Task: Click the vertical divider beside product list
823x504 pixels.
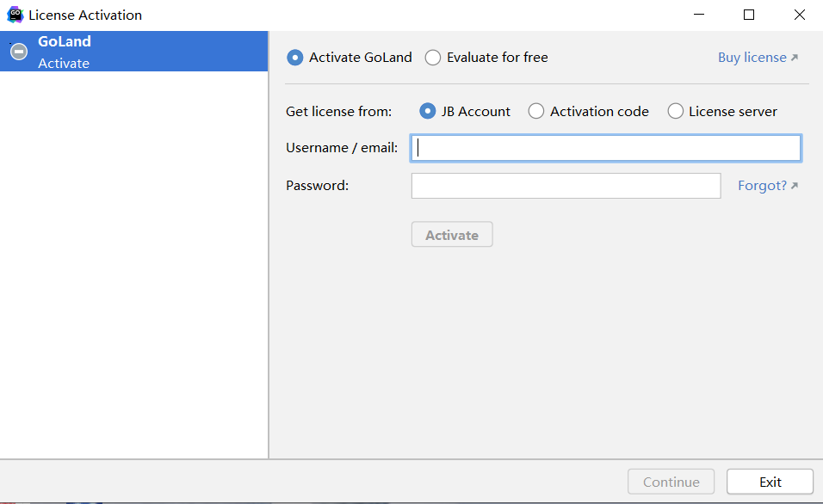Action: click(269, 258)
